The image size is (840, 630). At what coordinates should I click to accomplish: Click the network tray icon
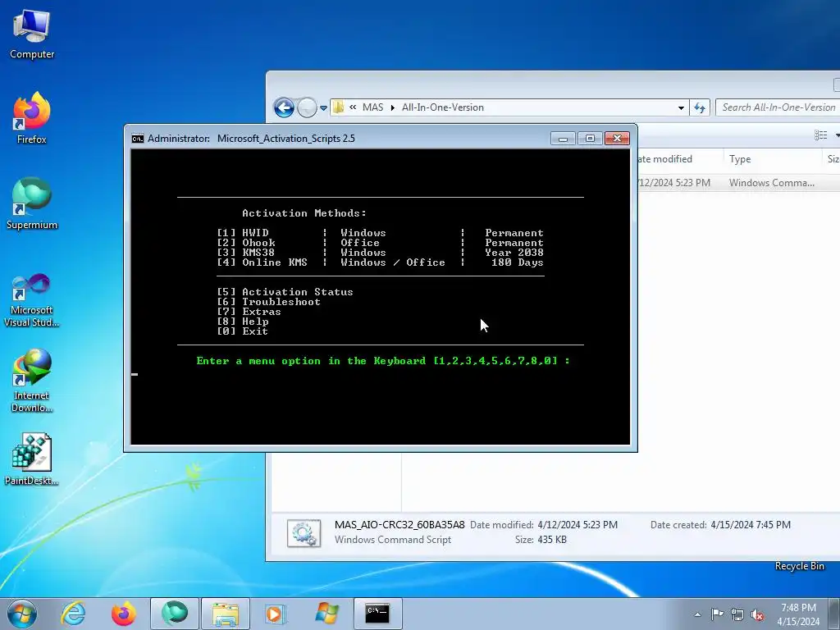click(737, 614)
